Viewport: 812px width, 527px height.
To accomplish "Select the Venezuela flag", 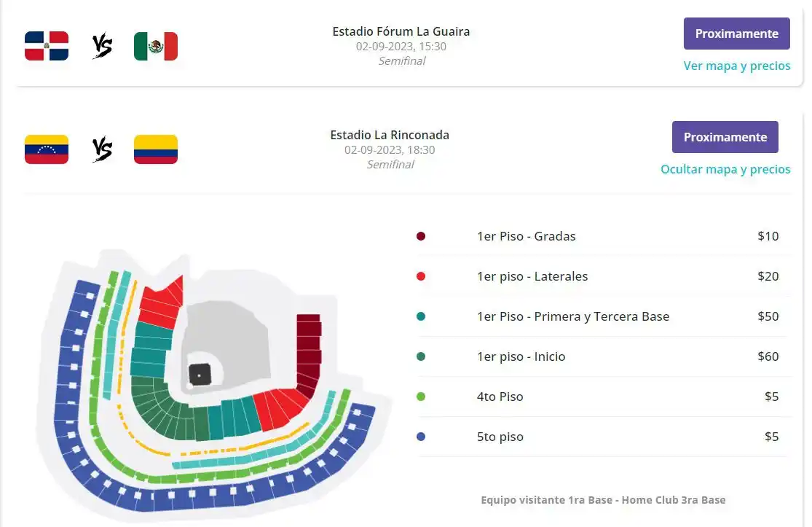I will 47,149.
